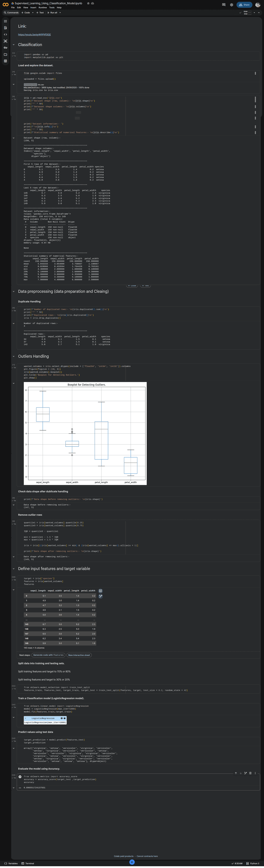Run the accuracy_score code cell
This screenshot has height=868, width=264.
(20, 777)
